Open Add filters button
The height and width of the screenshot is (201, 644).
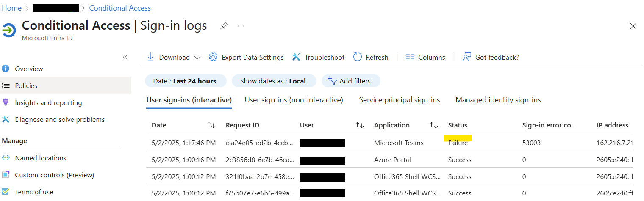tap(351, 81)
